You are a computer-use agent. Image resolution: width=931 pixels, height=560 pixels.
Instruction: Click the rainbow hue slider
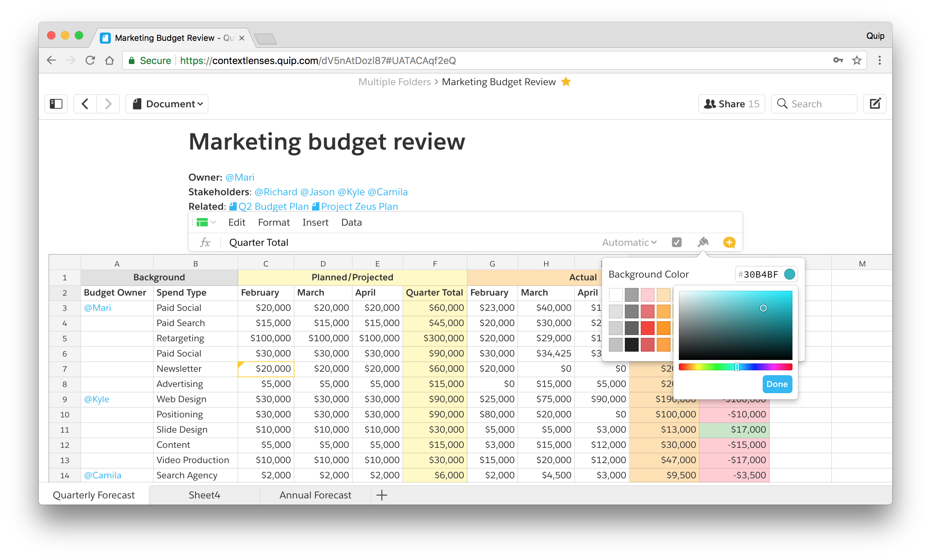tap(735, 367)
